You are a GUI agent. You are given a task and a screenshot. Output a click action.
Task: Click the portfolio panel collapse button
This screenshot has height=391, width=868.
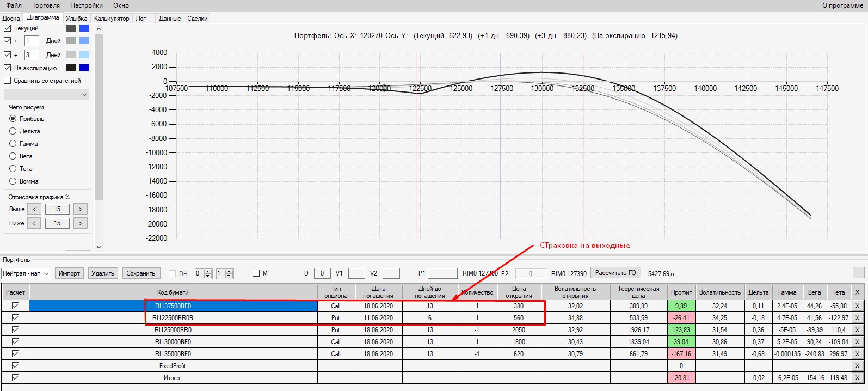click(x=858, y=273)
